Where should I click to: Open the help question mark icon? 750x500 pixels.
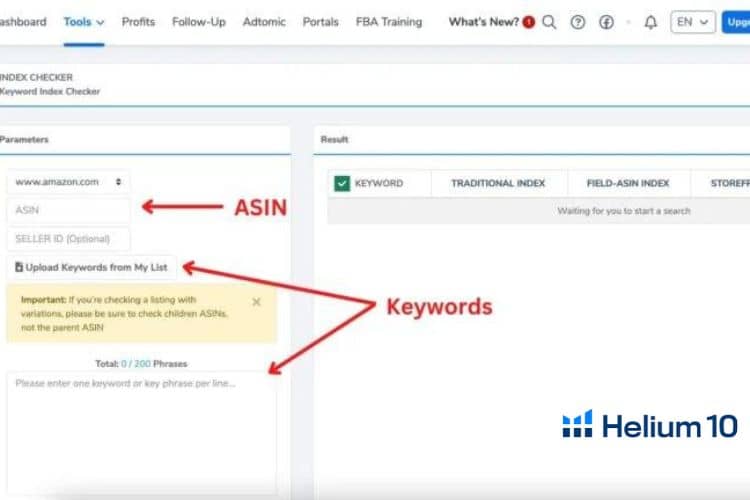(x=578, y=22)
